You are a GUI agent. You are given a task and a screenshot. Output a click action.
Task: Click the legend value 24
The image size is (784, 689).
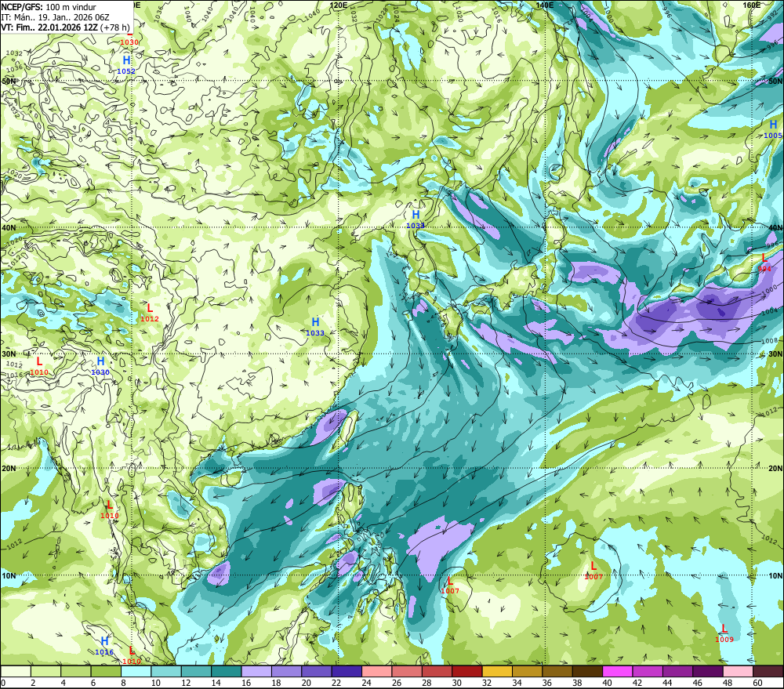tap(366, 683)
